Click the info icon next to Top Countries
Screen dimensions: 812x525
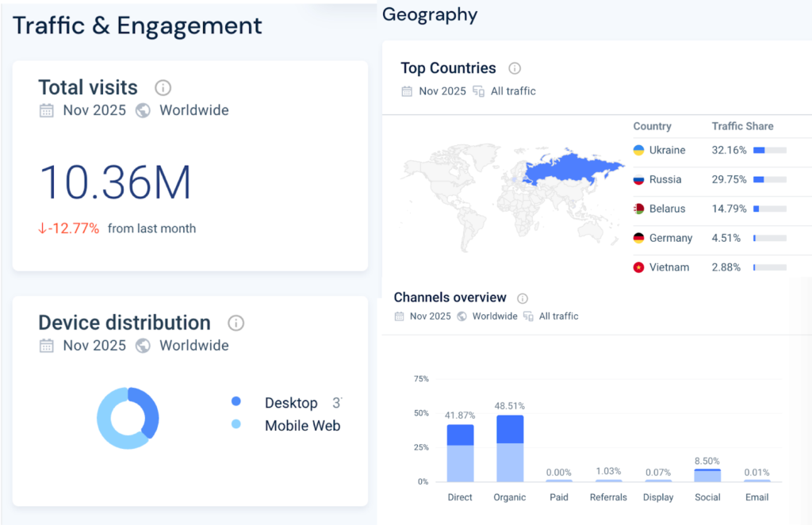[x=515, y=68]
